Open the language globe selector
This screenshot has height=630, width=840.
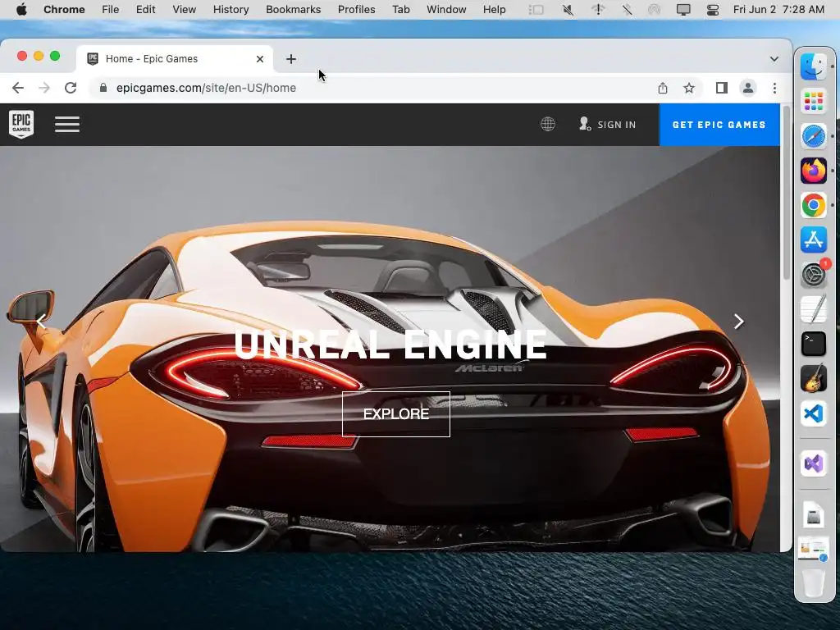pyautogui.click(x=547, y=125)
